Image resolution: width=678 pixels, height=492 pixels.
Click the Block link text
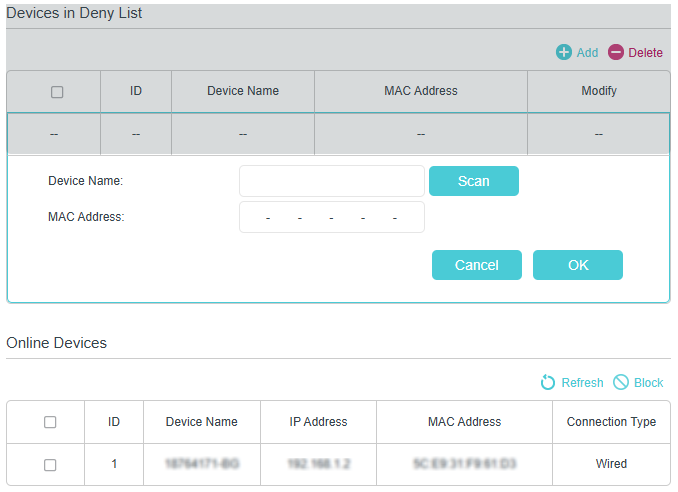pyautogui.click(x=648, y=383)
